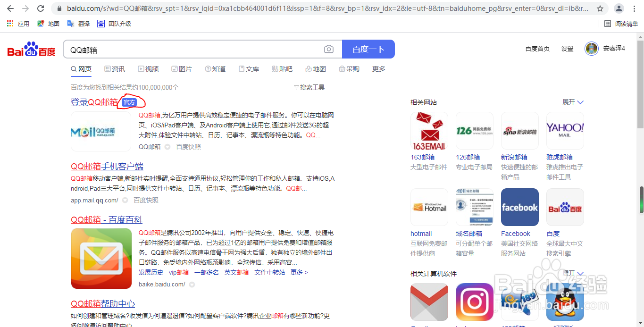Click the Gmail software icon

(429, 302)
